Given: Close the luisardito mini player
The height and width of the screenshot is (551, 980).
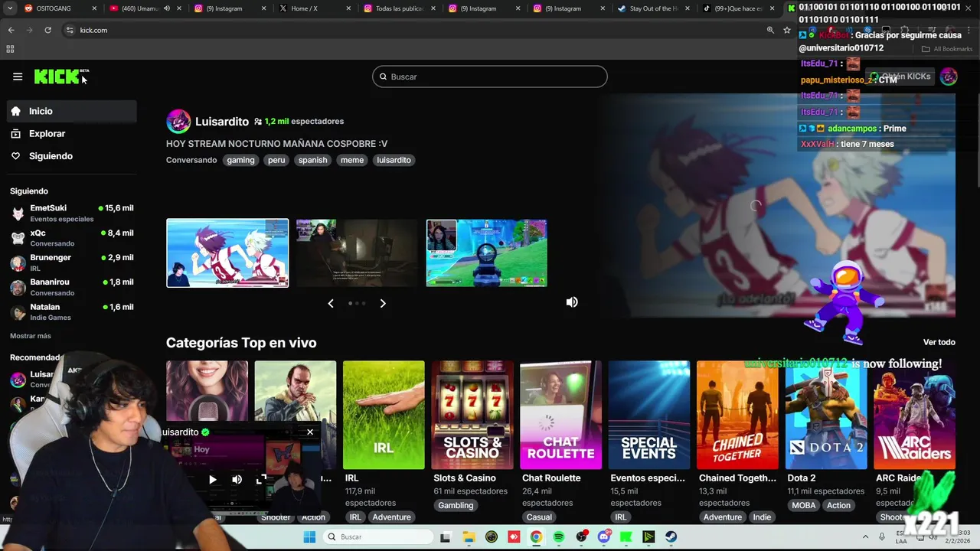Looking at the screenshot, I should click(310, 432).
